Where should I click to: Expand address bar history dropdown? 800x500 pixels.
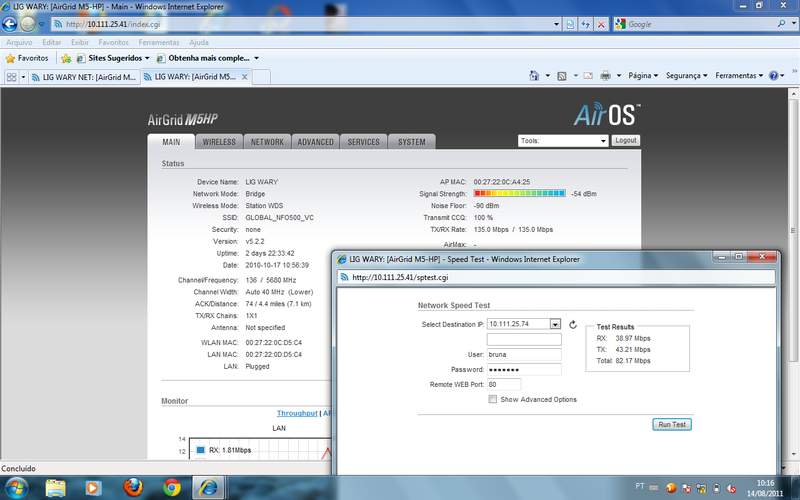point(557,24)
